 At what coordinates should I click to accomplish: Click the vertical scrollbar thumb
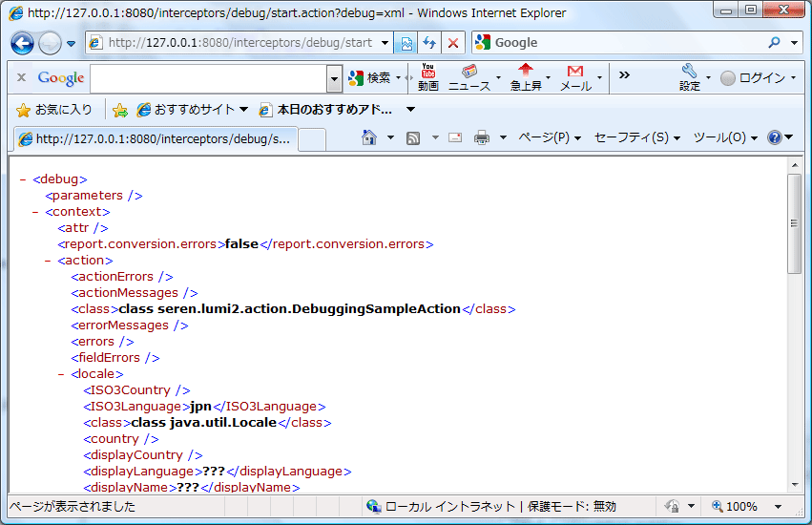click(795, 224)
